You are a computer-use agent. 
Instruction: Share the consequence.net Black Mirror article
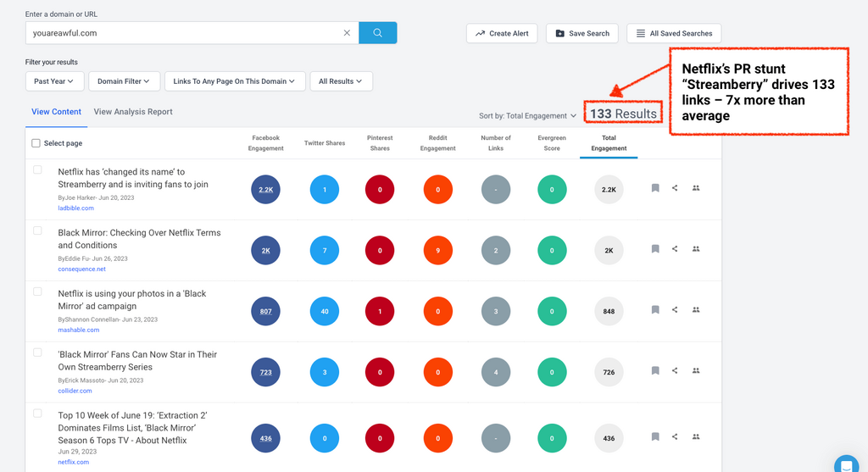[x=675, y=249]
